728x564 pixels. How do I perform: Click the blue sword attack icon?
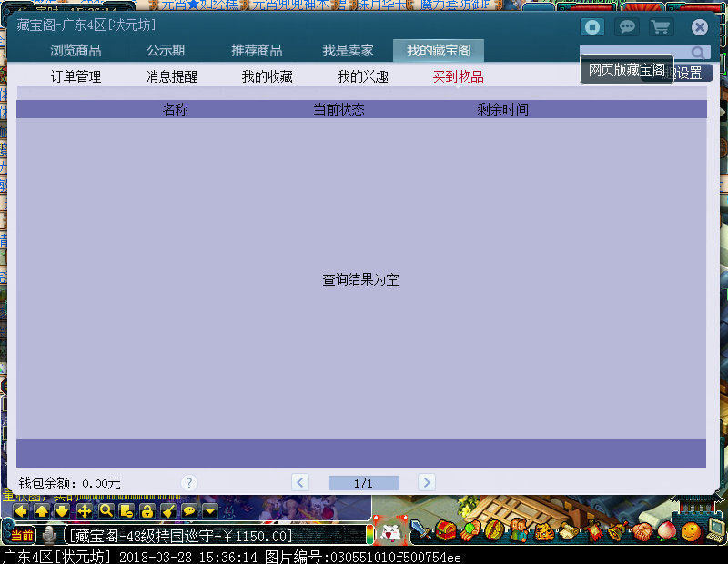click(x=421, y=530)
